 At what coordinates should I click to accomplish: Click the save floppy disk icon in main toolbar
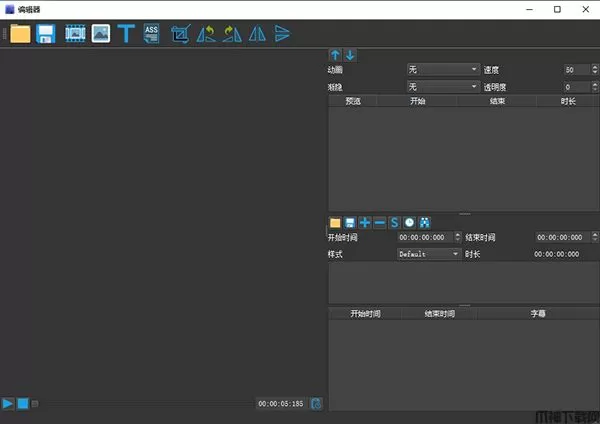[x=46, y=34]
